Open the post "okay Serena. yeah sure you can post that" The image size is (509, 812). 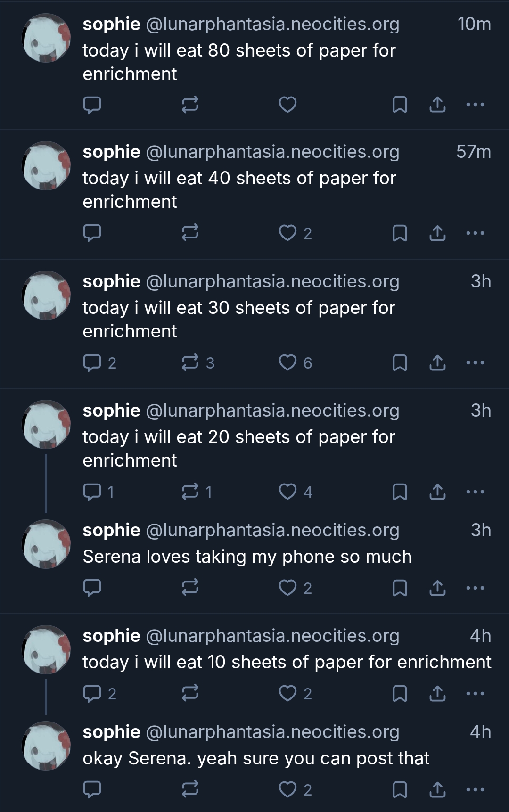point(256,758)
